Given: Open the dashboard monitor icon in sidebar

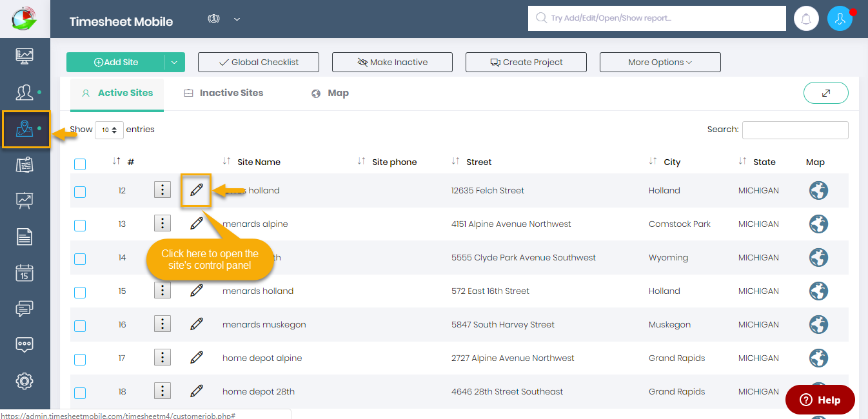Looking at the screenshot, I should (25, 56).
